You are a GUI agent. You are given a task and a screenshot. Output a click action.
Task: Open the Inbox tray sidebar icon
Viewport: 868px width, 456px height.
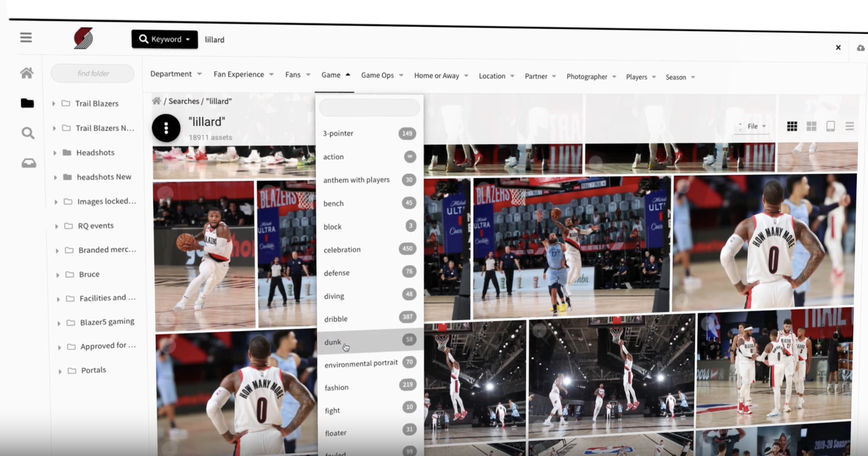[x=29, y=163]
